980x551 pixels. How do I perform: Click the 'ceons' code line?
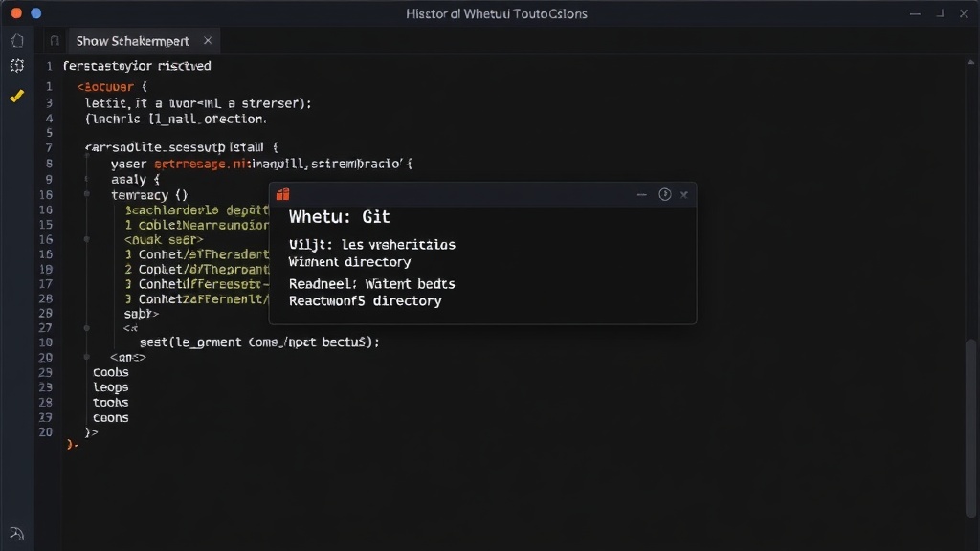(x=111, y=417)
